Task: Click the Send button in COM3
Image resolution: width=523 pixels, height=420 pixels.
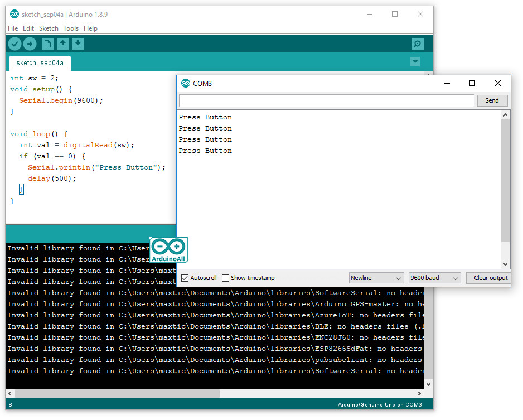Action: (x=492, y=100)
